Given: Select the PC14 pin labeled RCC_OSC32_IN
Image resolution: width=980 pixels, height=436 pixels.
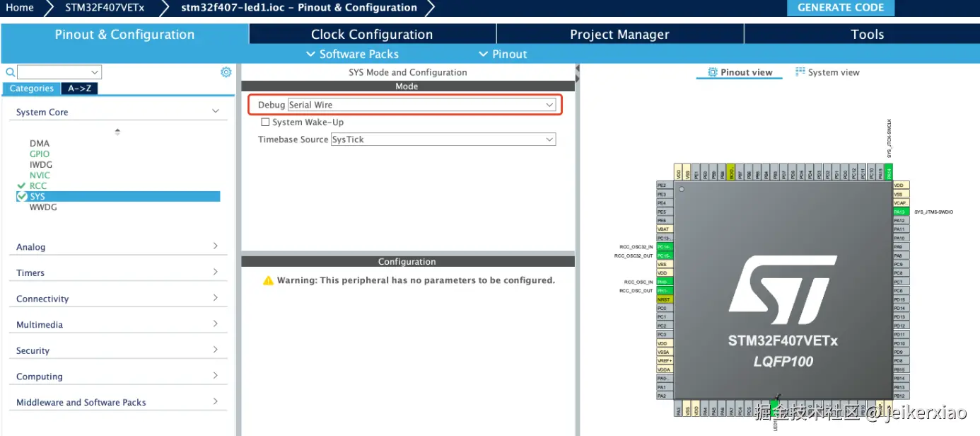Looking at the screenshot, I should (665, 246).
